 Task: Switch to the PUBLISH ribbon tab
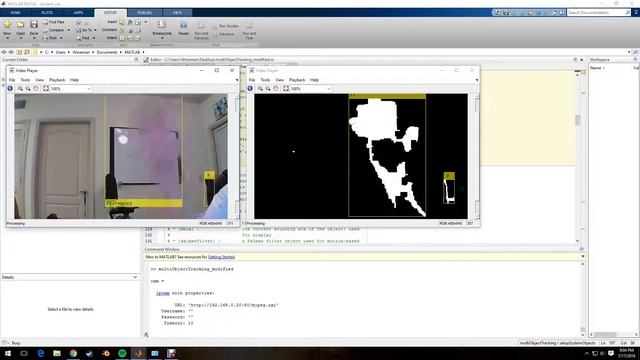point(144,13)
